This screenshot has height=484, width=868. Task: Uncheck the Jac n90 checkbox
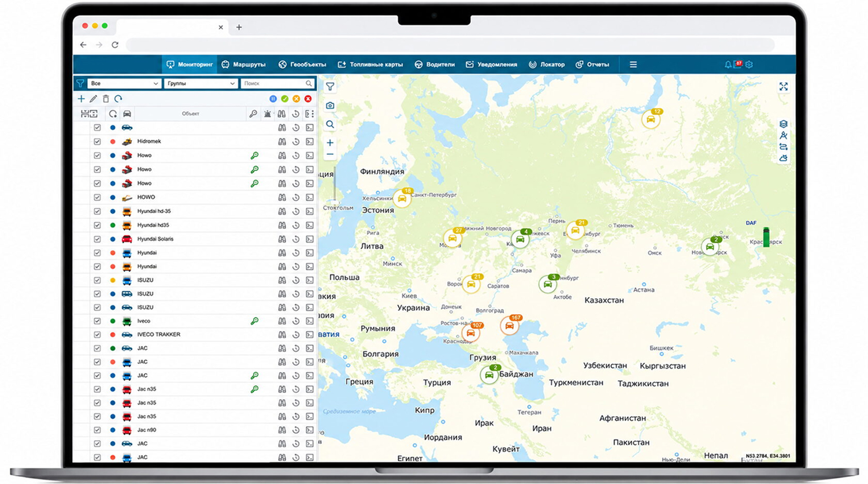coord(97,430)
